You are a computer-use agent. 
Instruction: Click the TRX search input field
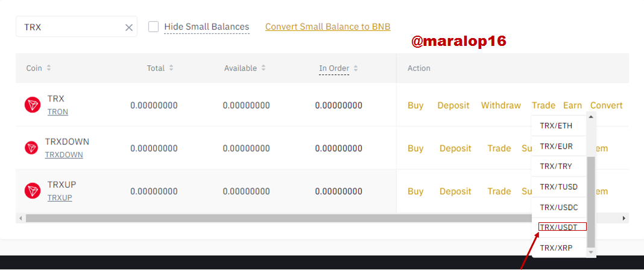77,27
